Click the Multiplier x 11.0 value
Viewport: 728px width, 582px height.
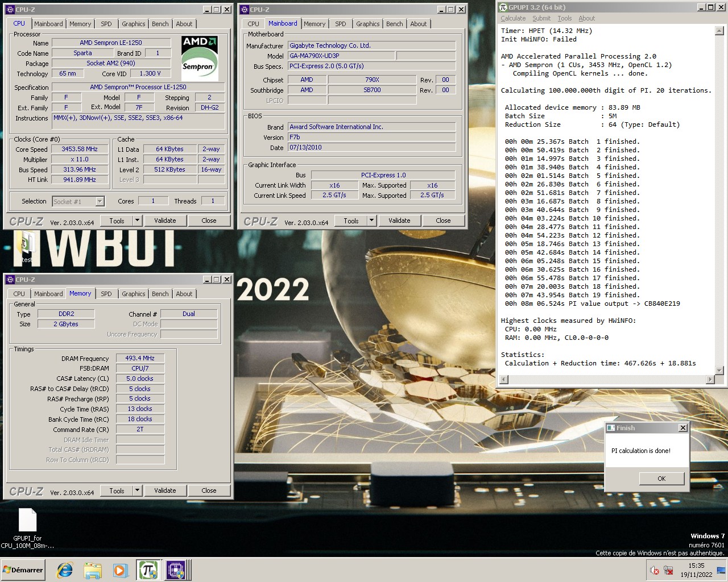(80, 159)
